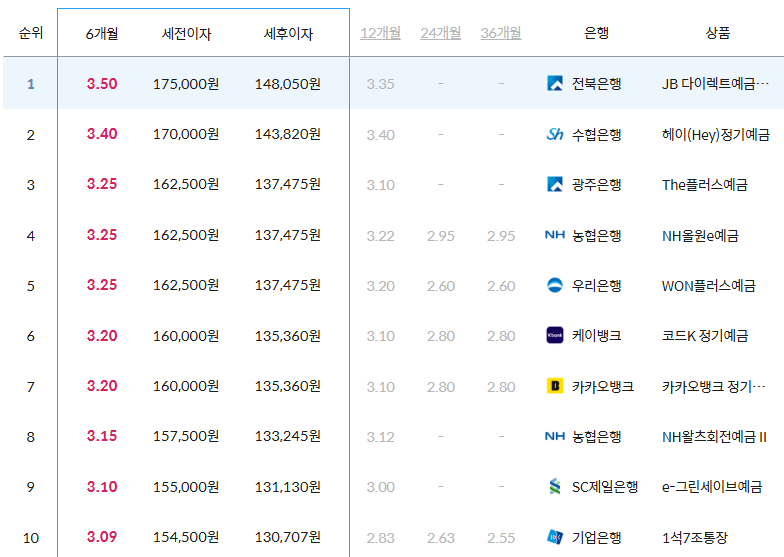Select the 6개월 column header
The width and height of the screenshot is (784, 557).
tap(102, 34)
